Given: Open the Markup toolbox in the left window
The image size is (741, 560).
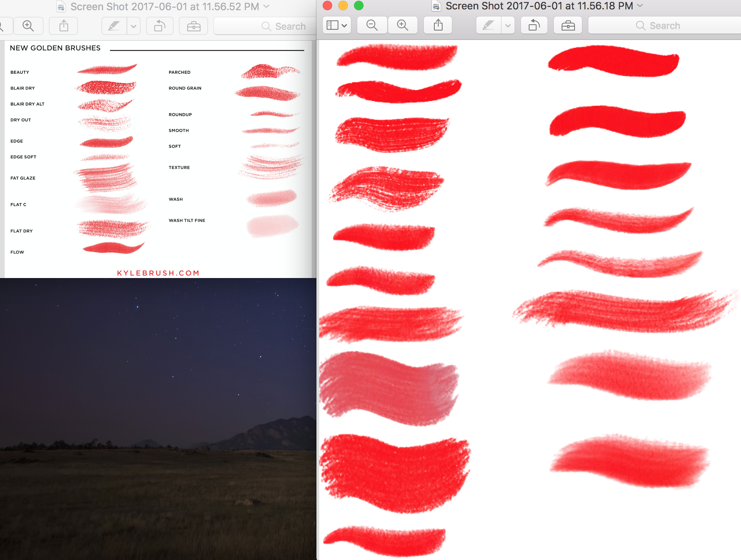Looking at the screenshot, I should click(193, 25).
